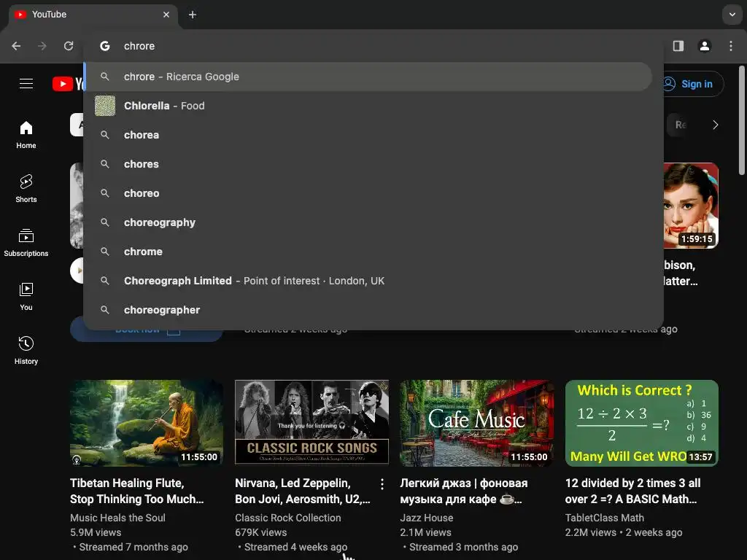Go back using the browser back arrow
The height and width of the screenshot is (560, 747).
16,46
